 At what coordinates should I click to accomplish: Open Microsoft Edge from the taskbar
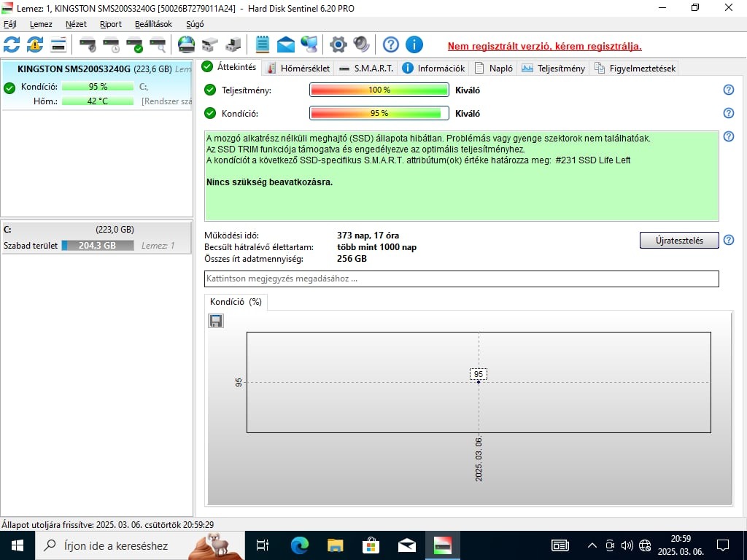(300, 545)
